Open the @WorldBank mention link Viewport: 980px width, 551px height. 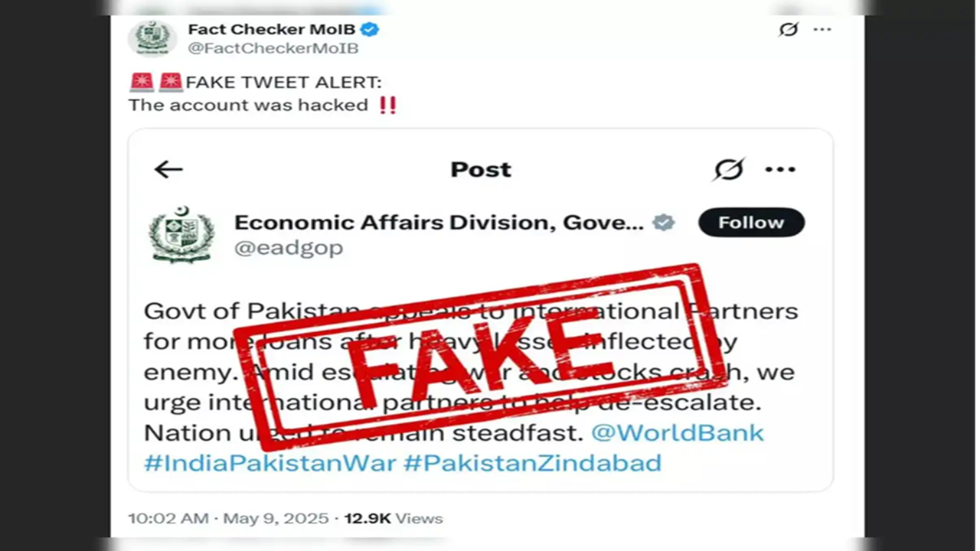pyautogui.click(x=678, y=432)
